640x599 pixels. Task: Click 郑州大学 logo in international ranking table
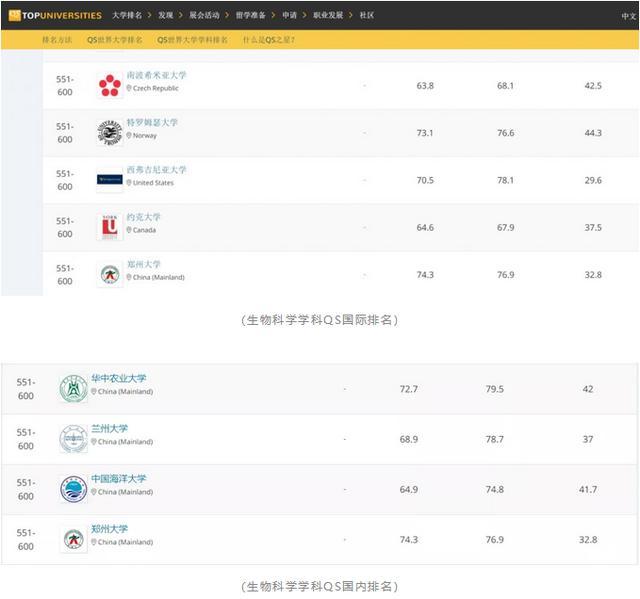click(x=110, y=274)
